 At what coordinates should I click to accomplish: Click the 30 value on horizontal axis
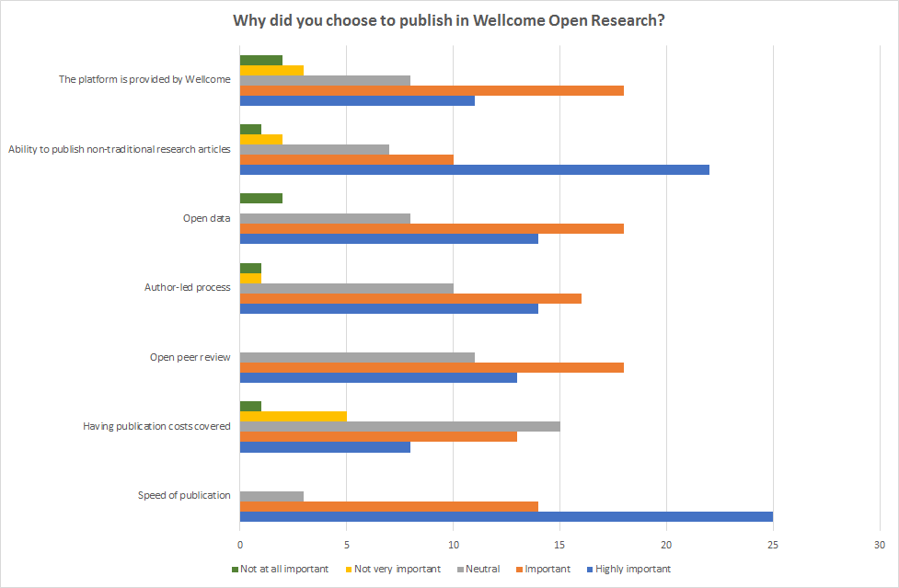(879, 543)
